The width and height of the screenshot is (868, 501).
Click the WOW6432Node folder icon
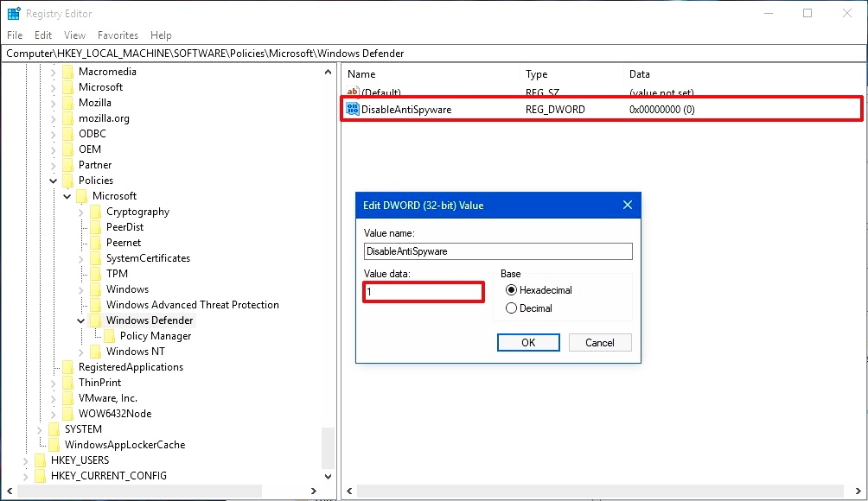(x=68, y=414)
